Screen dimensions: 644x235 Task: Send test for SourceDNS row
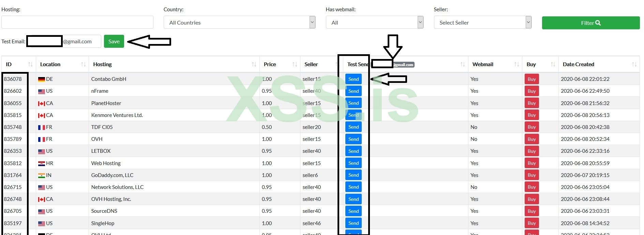pos(354,211)
